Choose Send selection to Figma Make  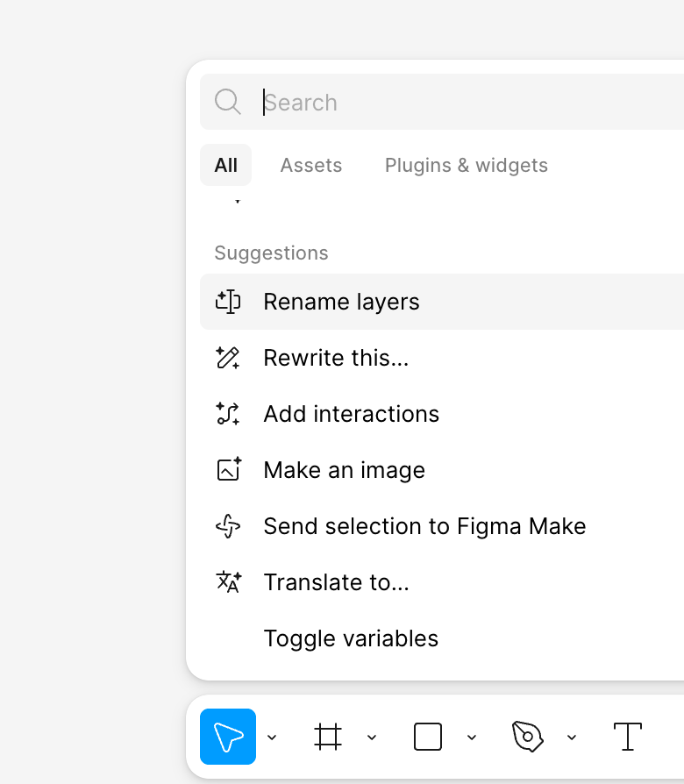tap(442, 526)
